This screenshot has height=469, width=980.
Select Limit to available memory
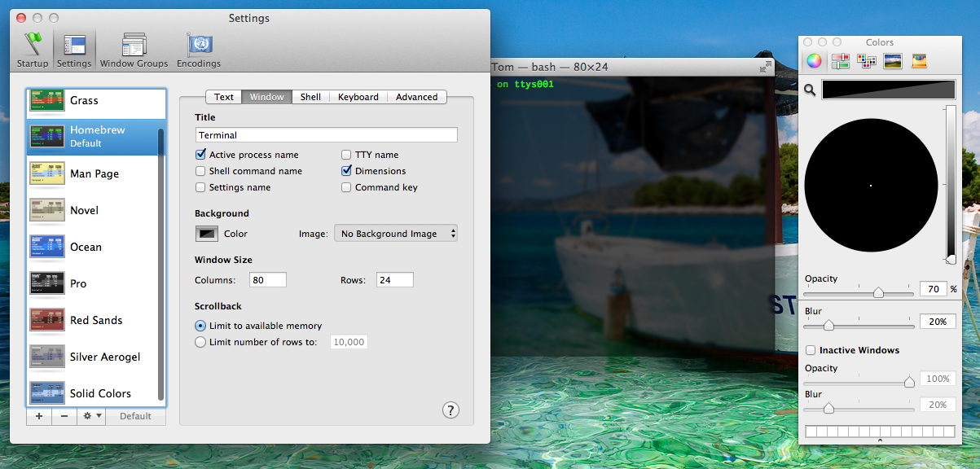click(201, 326)
